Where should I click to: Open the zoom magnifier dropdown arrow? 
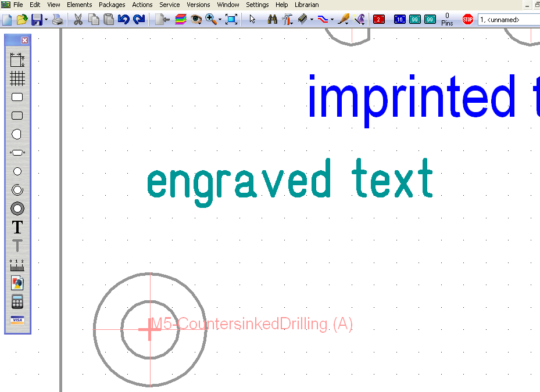point(220,20)
